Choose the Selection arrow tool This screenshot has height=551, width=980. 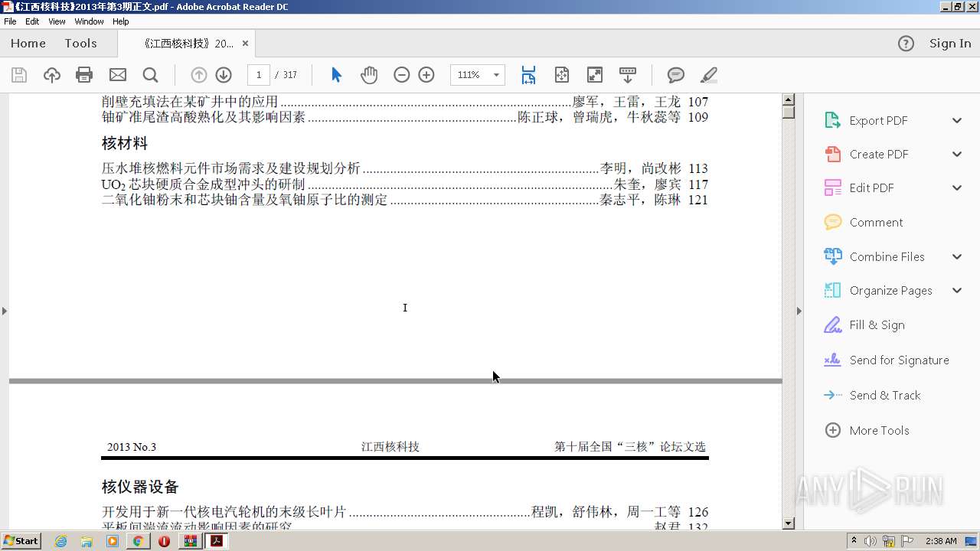336,75
